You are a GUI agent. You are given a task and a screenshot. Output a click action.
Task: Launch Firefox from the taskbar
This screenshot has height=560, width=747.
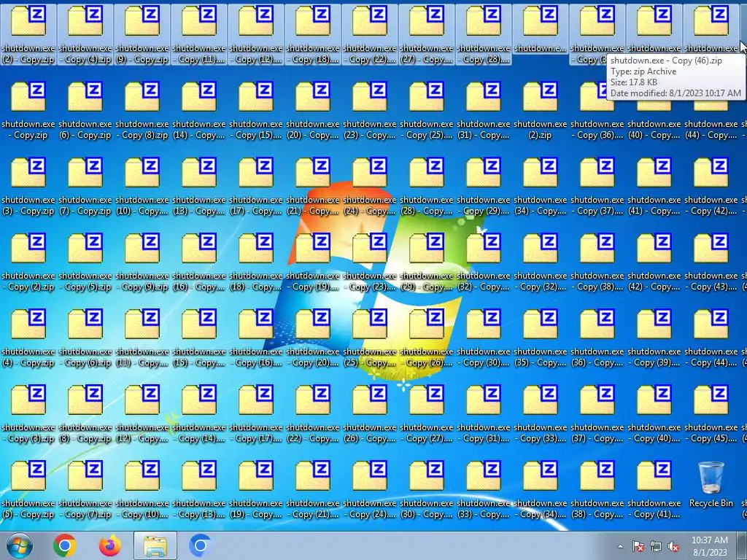click(x=109, y=545)
